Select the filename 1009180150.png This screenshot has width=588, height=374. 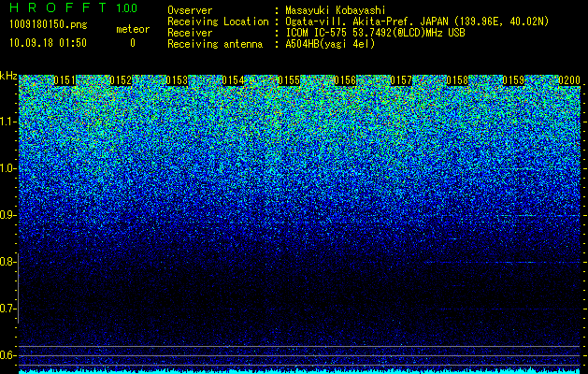click(49, 24)
